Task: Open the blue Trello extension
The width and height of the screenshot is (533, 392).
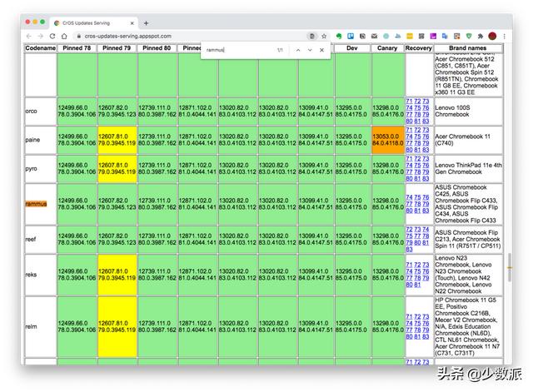Action: click(351, 36)
